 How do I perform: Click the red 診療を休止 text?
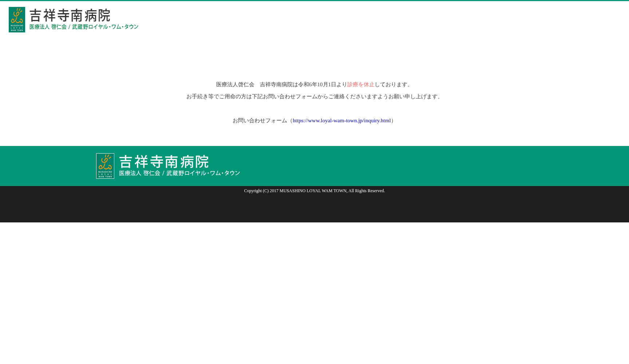[360, 84]
